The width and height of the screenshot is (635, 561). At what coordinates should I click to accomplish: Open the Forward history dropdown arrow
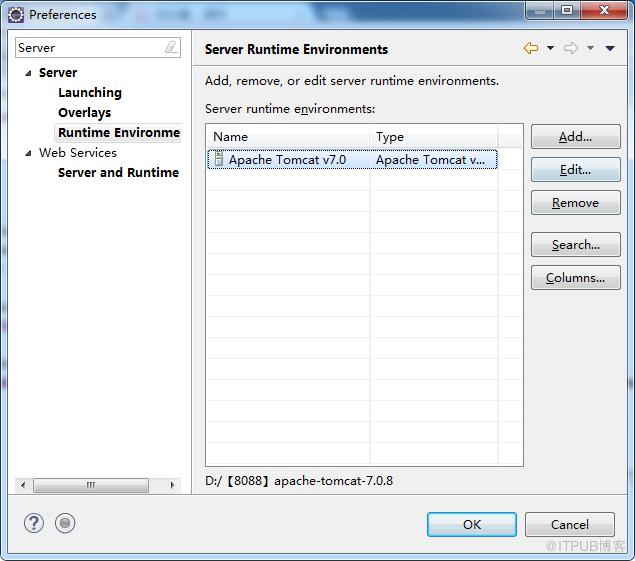[590, 48]
